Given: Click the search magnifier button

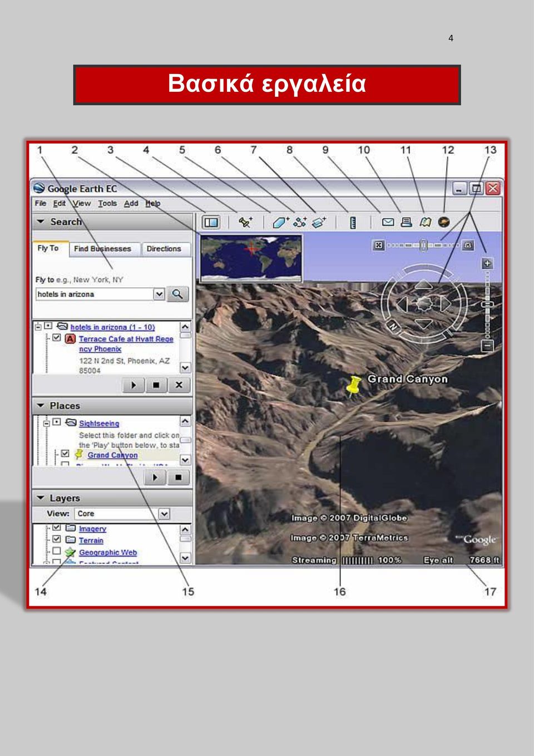Looking at the screenshot, I should 178,294.
